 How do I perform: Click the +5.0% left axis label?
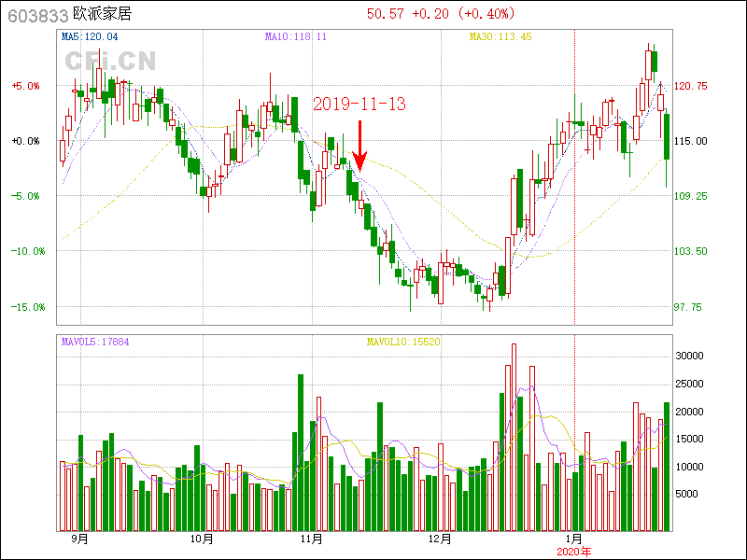click(x=26, y=86)
